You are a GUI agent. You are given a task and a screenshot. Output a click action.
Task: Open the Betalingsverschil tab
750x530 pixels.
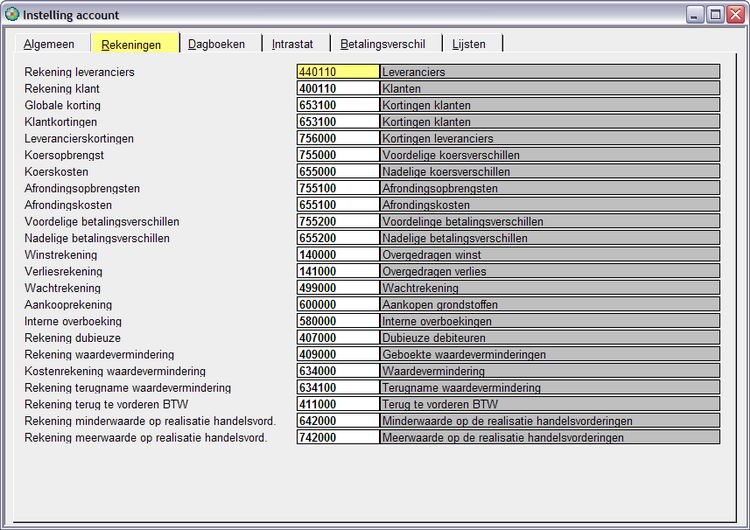(382, 44)
